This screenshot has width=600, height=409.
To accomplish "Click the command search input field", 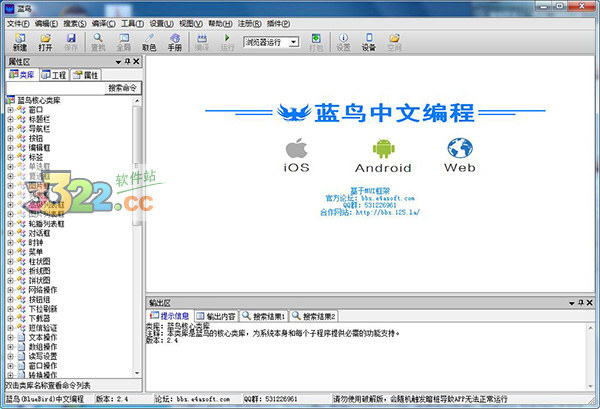I will click(55, 88).
